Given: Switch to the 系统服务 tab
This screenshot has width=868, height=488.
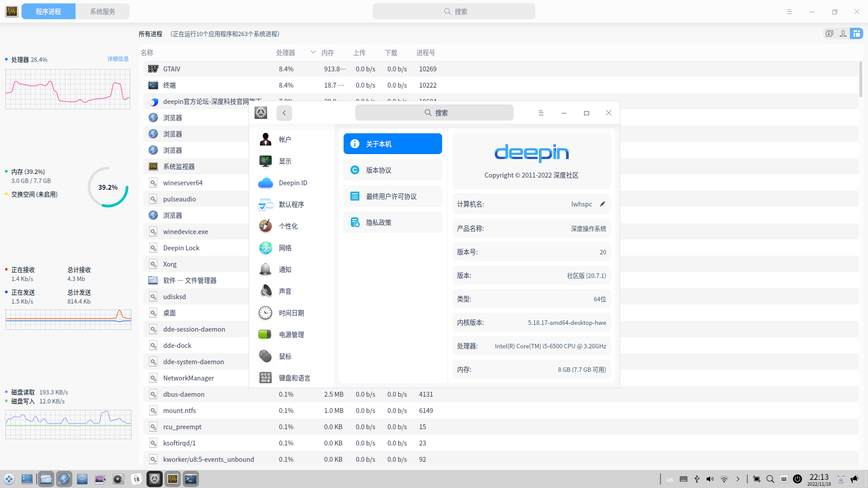Looking at the screenshot, I should coord(103,11).
